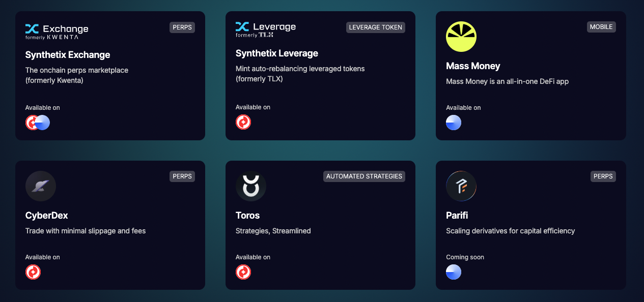
Task: Click the red network icon under CyberDex
Action: tap(33, 272)
